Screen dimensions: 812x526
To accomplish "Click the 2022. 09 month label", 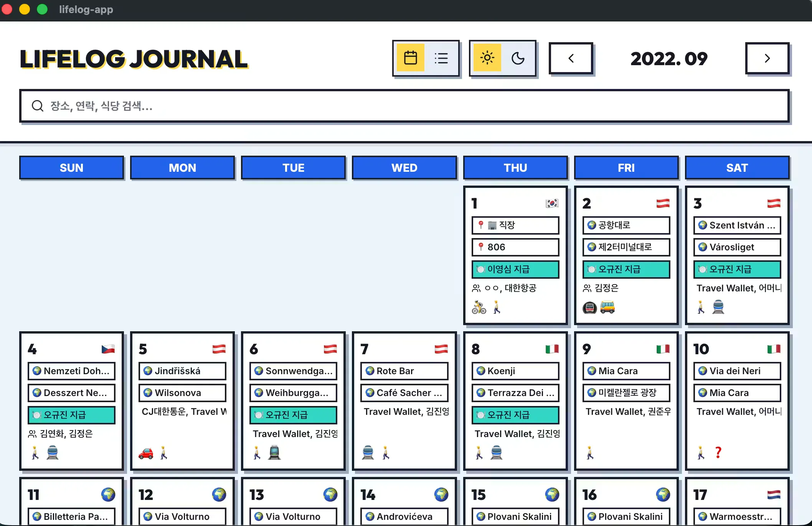I will (x=669, y=59).
